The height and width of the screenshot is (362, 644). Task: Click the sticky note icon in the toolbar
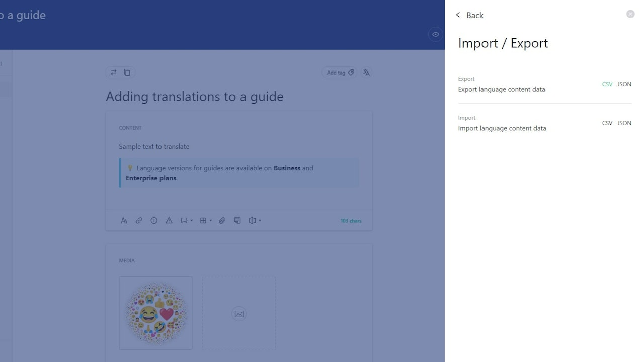point(237,220)
